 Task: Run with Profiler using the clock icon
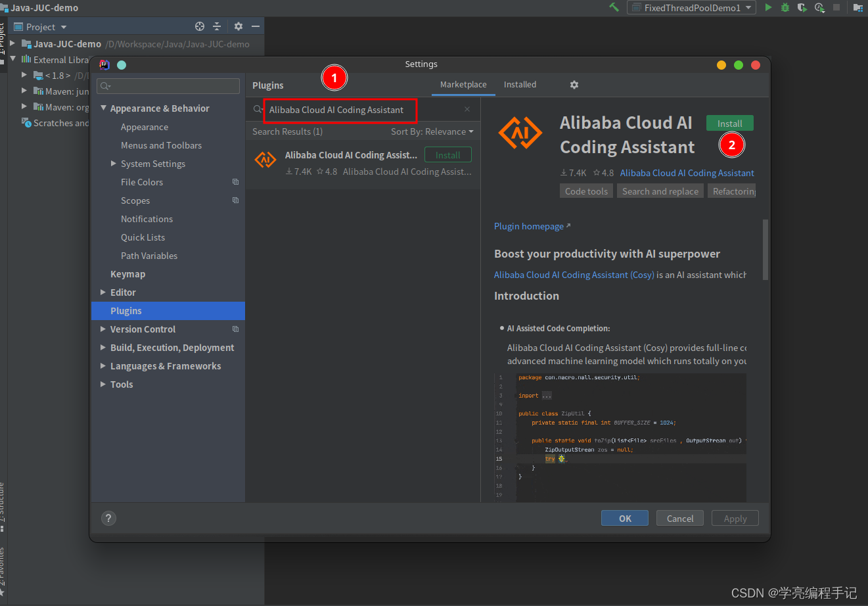[819, 8]
